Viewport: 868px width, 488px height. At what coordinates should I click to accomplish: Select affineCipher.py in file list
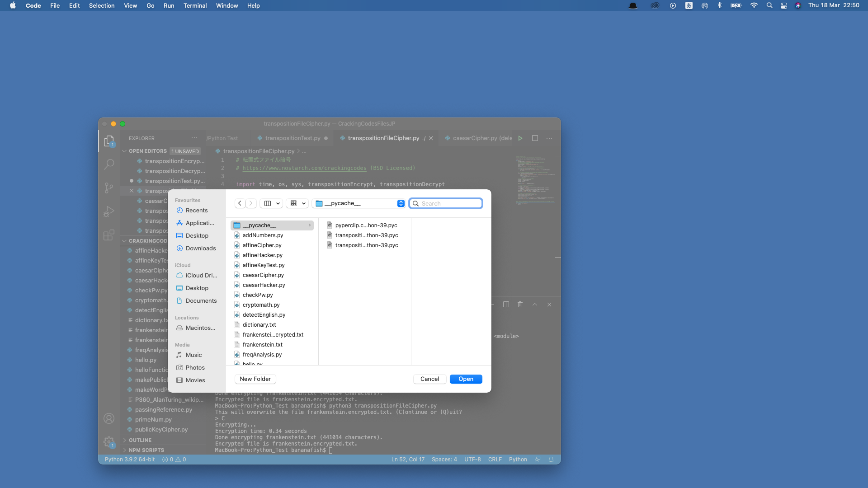point(272,245)
